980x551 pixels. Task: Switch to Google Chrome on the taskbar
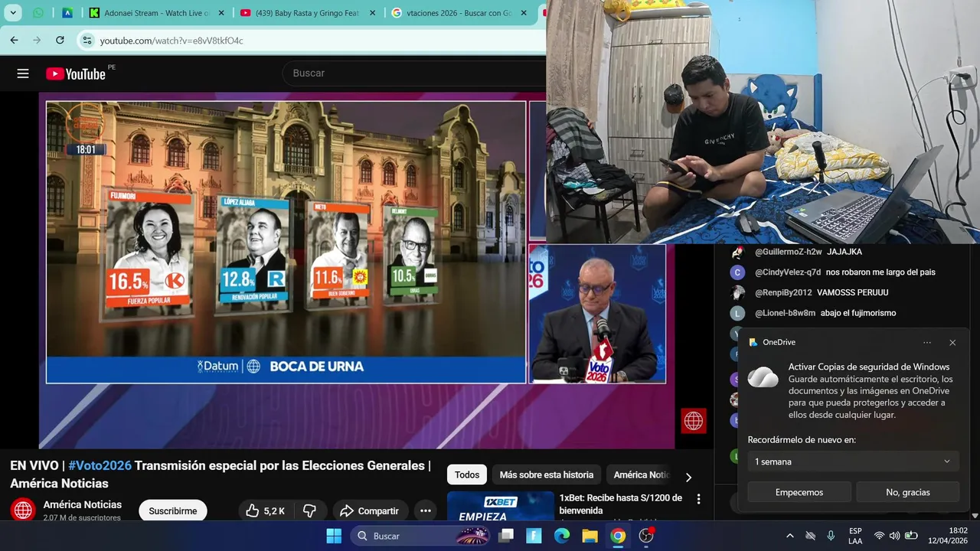click(618, 536)
